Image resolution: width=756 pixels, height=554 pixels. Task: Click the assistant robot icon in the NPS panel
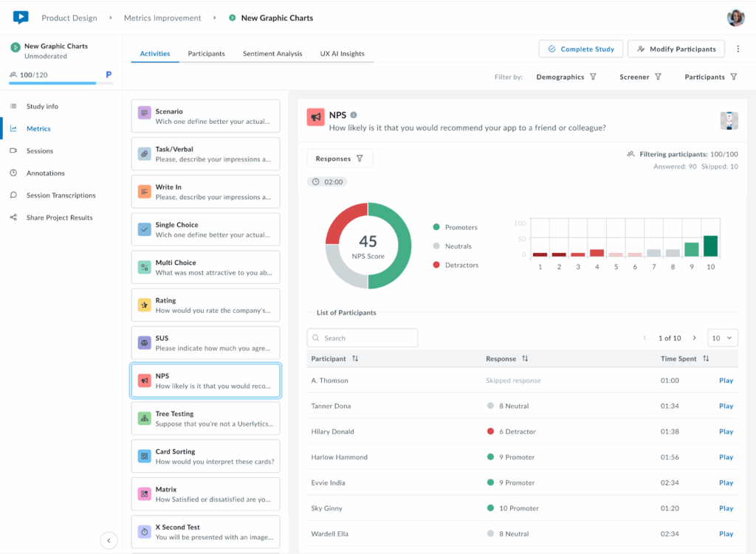coord(729,120)
